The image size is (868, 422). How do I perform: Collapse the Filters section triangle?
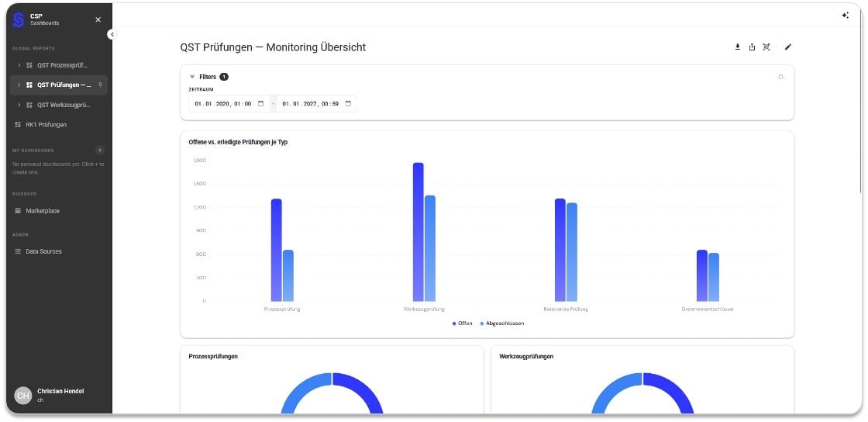pos(193,77)
